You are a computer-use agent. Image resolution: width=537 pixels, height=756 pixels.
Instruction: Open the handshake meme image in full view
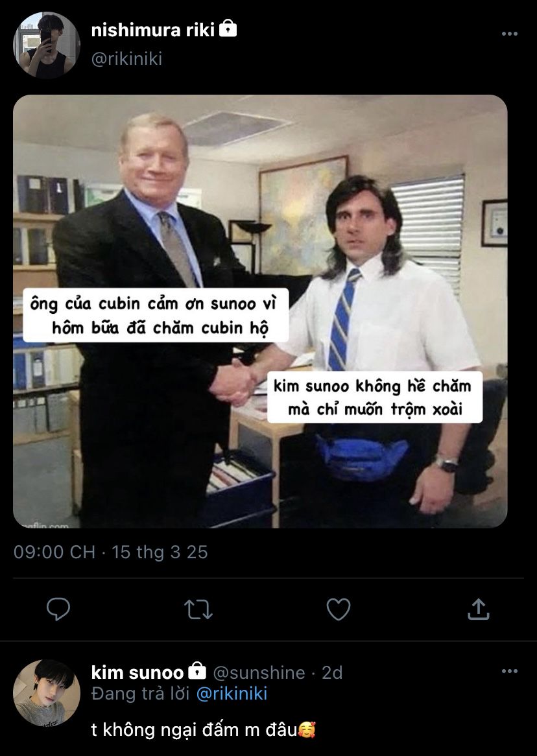260,311
